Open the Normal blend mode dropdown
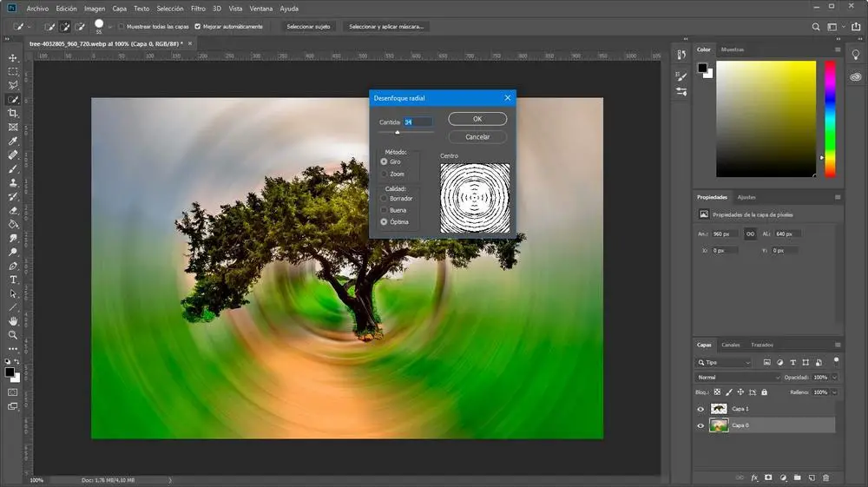 pyautogui.click(x=739, y=378)
